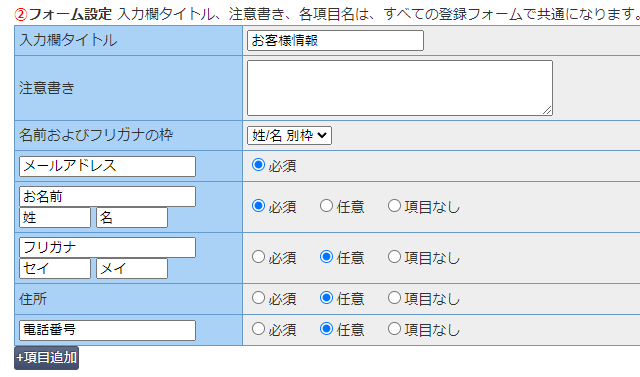The width and height of the screenshot is (640, 377).
Task: Click the お名前 label input field
Action: click(107, 197)
